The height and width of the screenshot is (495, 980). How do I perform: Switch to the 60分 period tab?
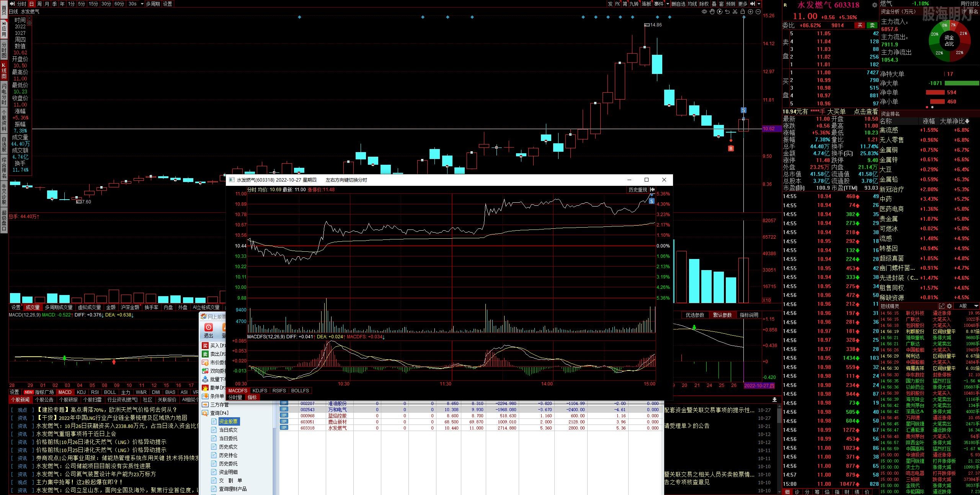119,4
